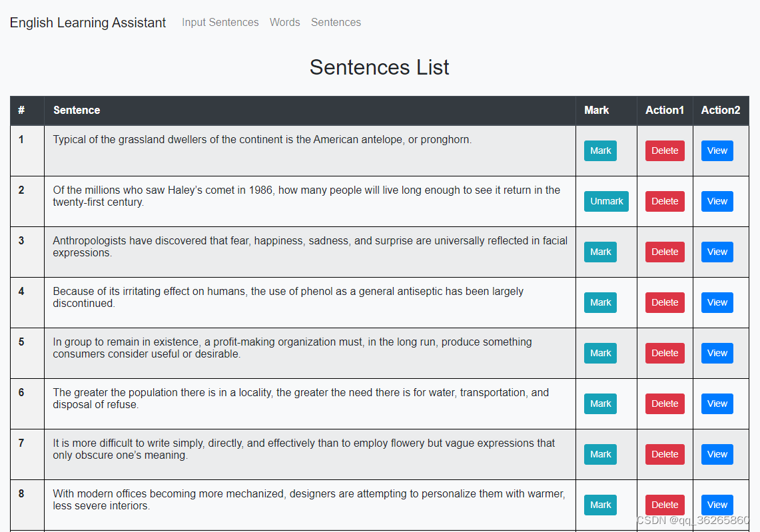Delete sentence 7 about flowery expressions
This screenshot has width=760, height=532.
665,454
